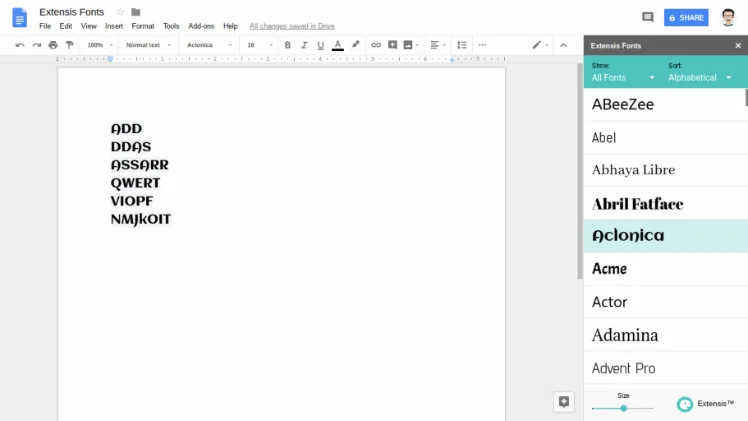
Task: Click the Add comment icon
Action: (x=393, y=45)
